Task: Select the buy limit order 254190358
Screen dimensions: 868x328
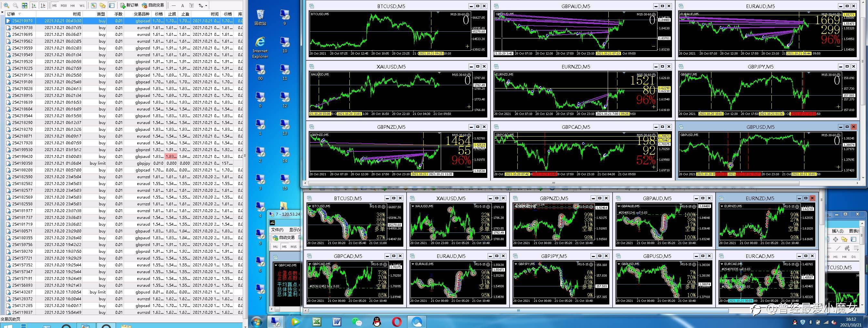Action: [124, 163]
